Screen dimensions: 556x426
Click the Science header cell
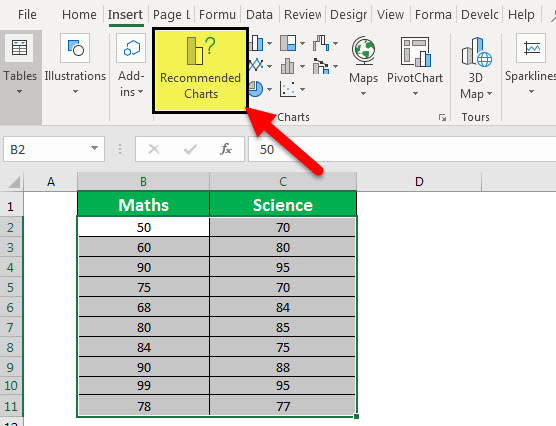(283, 205)
